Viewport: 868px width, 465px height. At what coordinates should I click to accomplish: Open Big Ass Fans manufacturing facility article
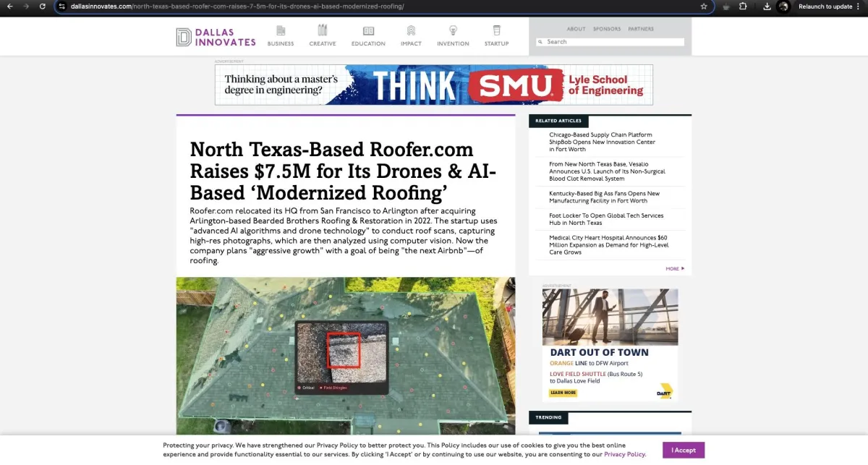click(604, 197)
